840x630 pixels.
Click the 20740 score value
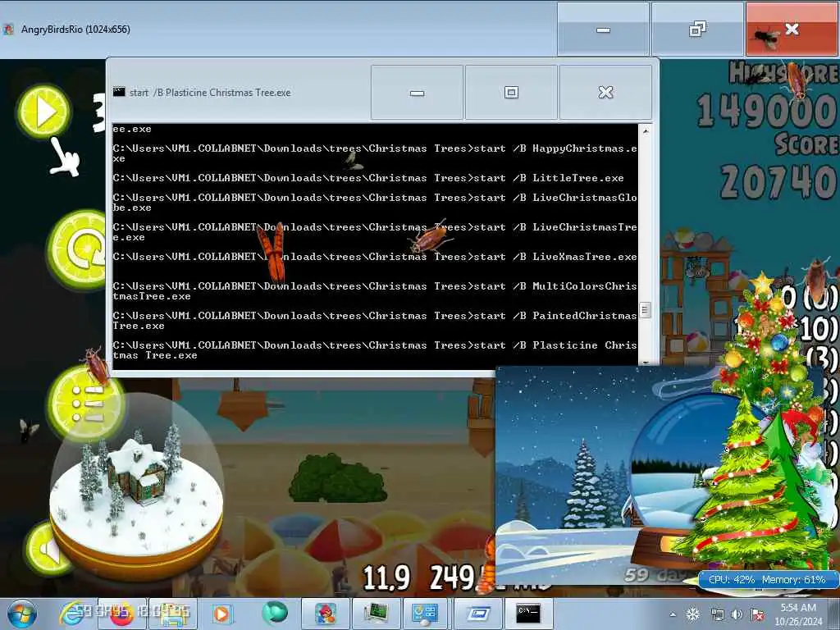[779, 181]
